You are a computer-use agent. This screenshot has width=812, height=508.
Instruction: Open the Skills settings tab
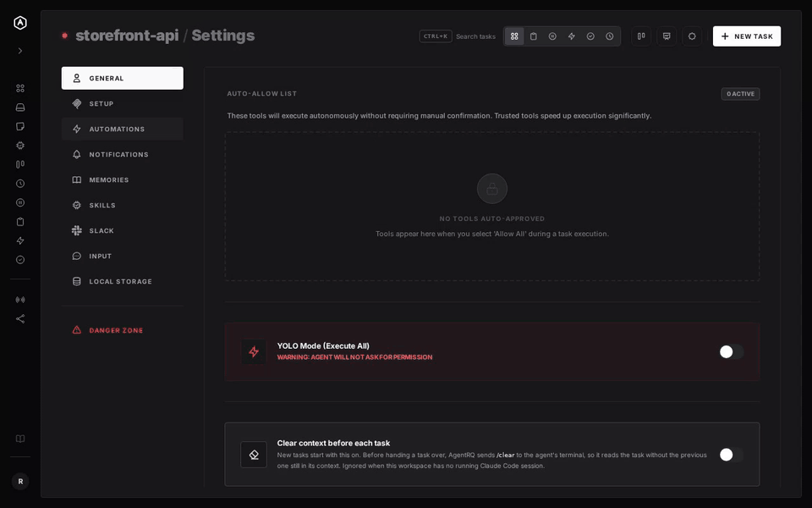coord(122,205)
